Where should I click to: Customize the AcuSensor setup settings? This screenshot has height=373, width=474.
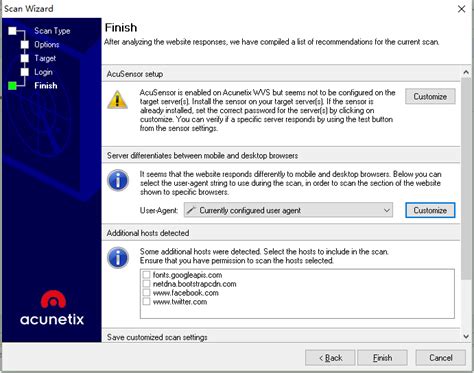click(x=430, y=96)
